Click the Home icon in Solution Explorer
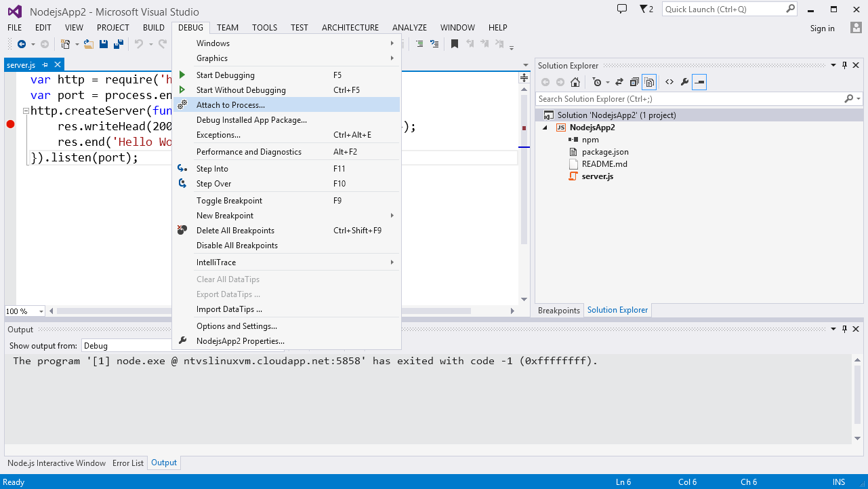This screenshot has height=489, width=868. point(575,82)
